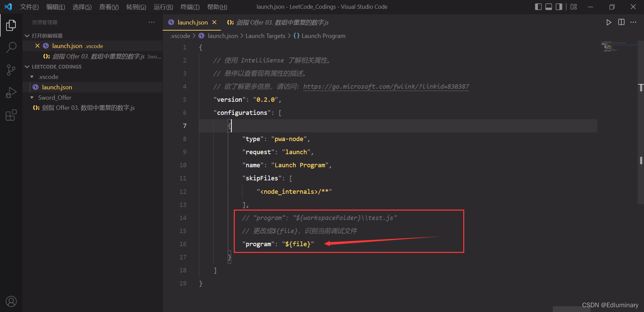Click the "skipFiles" key
Image resolution: width=644 pixels, height=312 pixels.
point(262,178)
